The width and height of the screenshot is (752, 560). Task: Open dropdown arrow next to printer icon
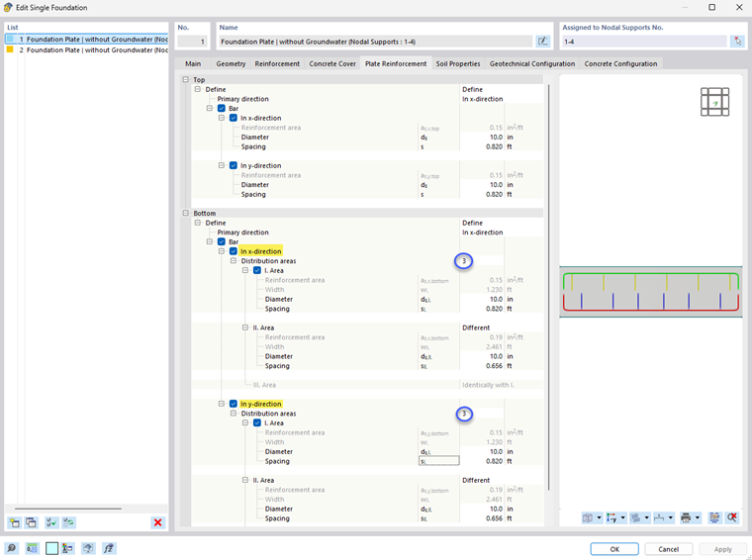pyautogui.click(x=698, y=517)
